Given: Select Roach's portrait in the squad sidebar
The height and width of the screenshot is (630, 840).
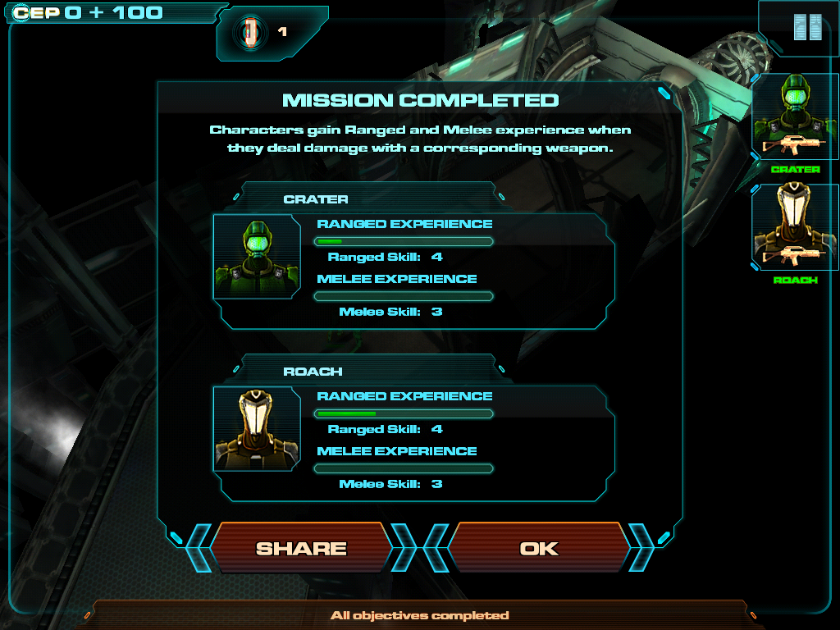Looking at the screenshot, I should coord(796,226).
